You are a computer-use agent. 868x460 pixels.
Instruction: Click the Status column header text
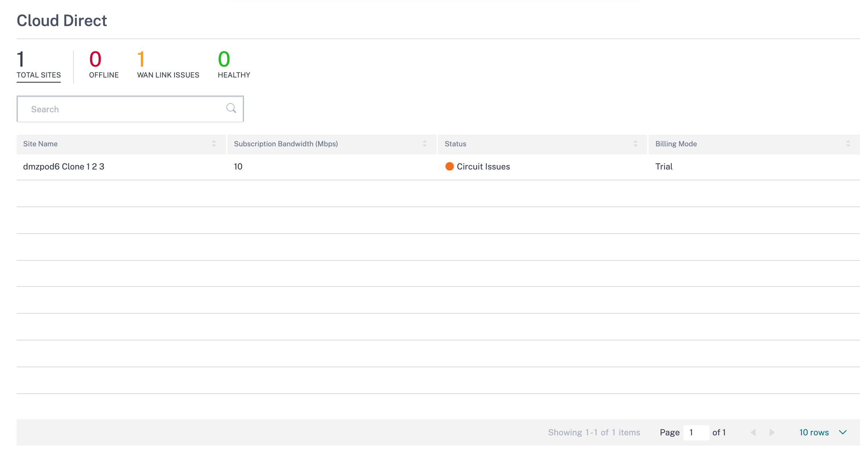pos(455,144)
